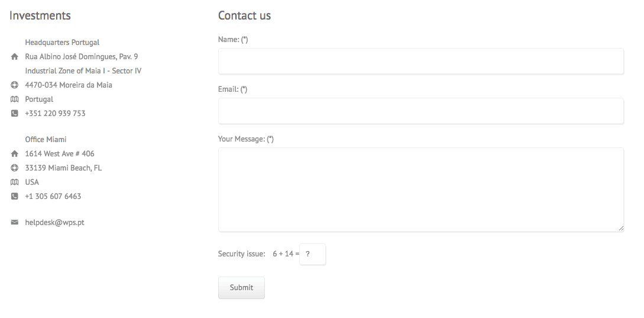This screenshot has width=644, height=318.
Task: Submit the contact form
Action: tap(241, 288)
